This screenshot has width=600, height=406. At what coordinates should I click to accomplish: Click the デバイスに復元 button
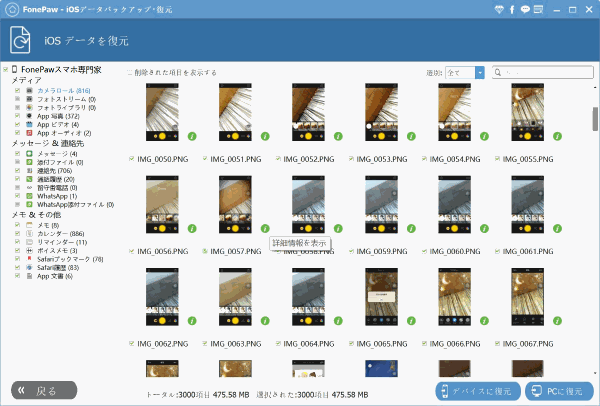478,391
